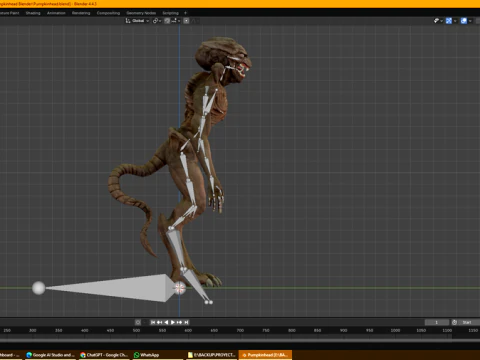Screen dimensions: 480x360
Task: Select the round tail sphere of root bone
Action: (x=38, y=288)
